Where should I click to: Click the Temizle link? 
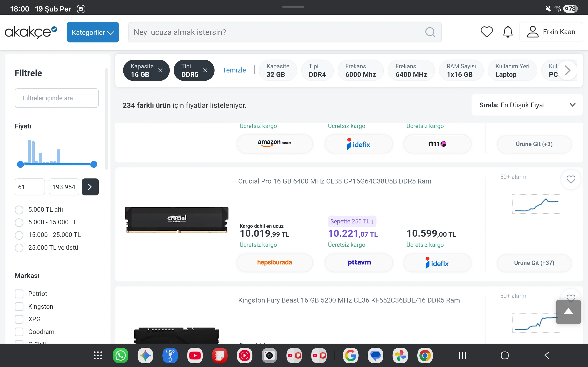click(234, 70)
